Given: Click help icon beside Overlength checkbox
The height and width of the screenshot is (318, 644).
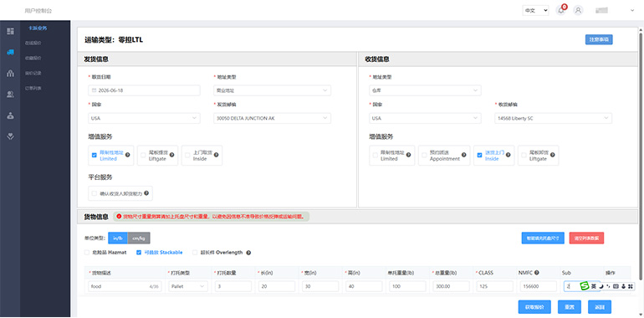Looking at the screenshot, I should [248, 253].
